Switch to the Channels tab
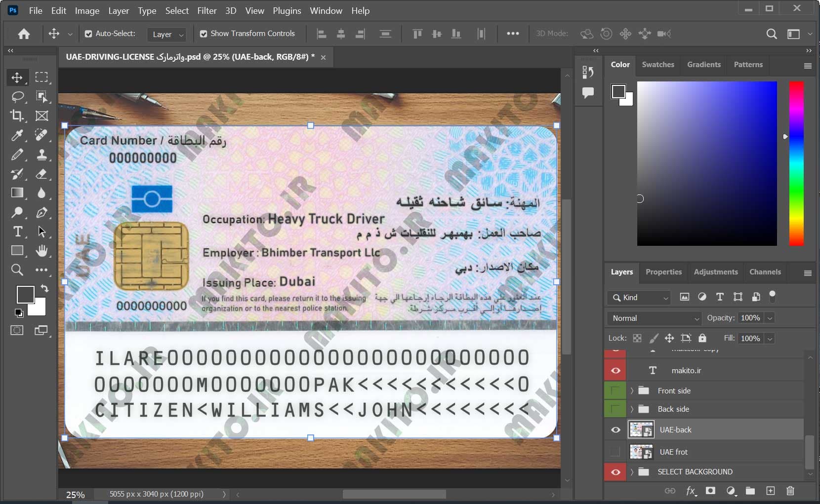The width and height of the screenshot is (820, 504). [765, 272]
